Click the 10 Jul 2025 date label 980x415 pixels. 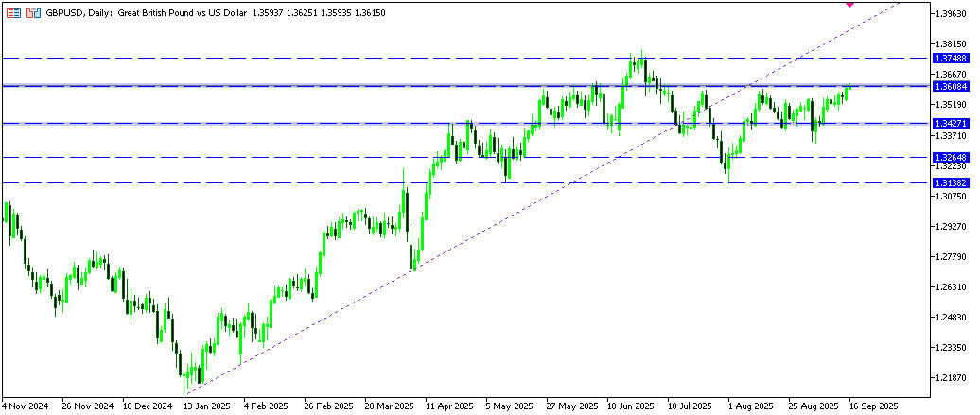click(x=690, y=405)
